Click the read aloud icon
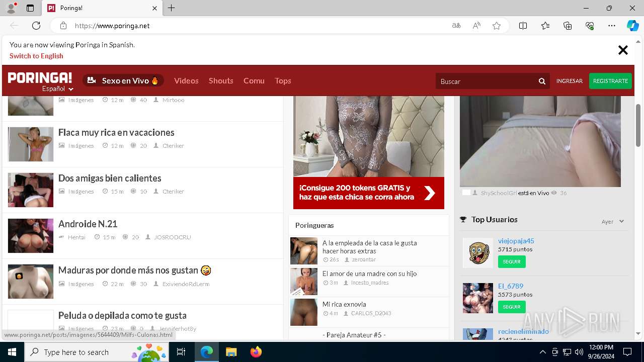 (476, 26)
